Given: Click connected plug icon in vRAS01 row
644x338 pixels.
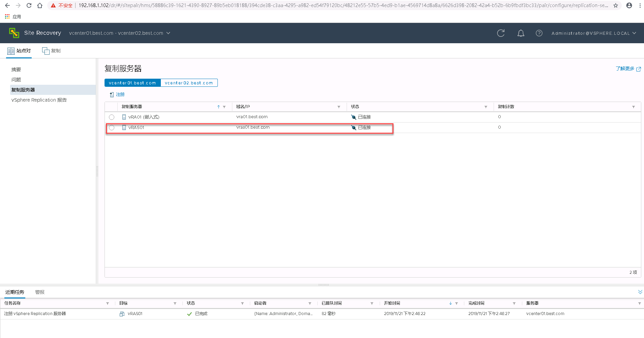Looking at the screenshot, I should [x=353, y=127].
